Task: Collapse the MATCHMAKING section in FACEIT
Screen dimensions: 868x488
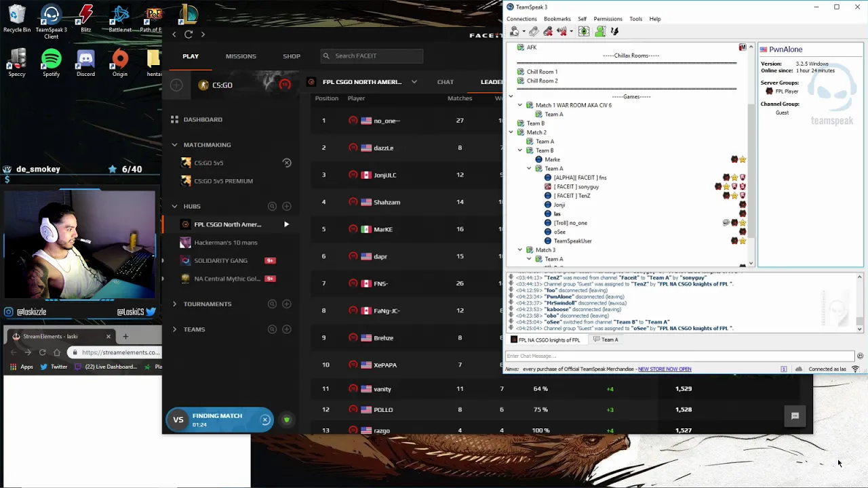Action: (x=174, y=144)
